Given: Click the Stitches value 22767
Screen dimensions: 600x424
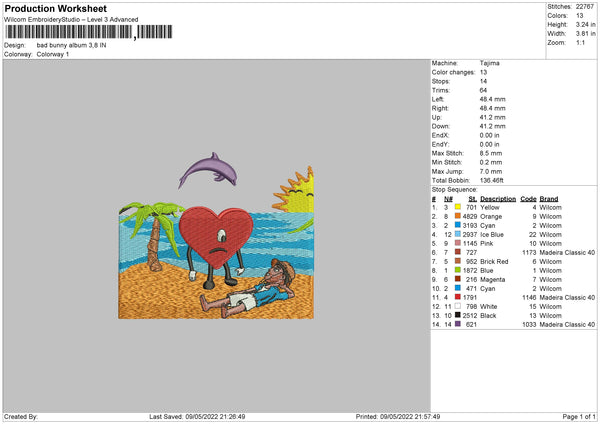Looking at the screenshot, I should (x=585, y=7).
